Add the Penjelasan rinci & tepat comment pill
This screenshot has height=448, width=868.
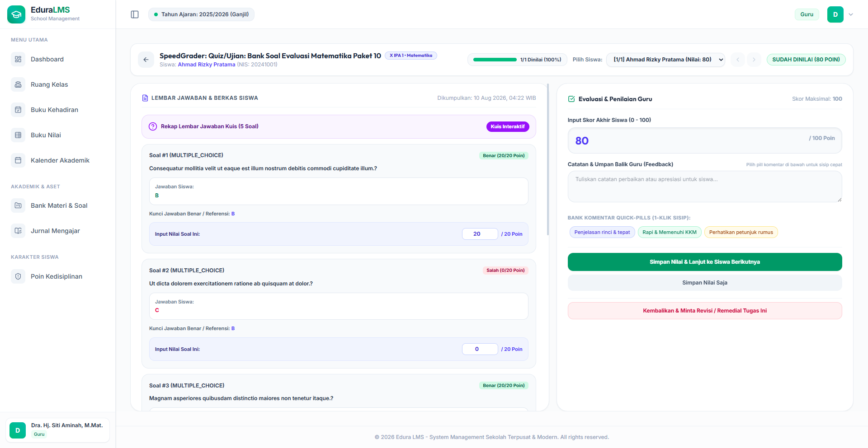click(x=602, y=232)
